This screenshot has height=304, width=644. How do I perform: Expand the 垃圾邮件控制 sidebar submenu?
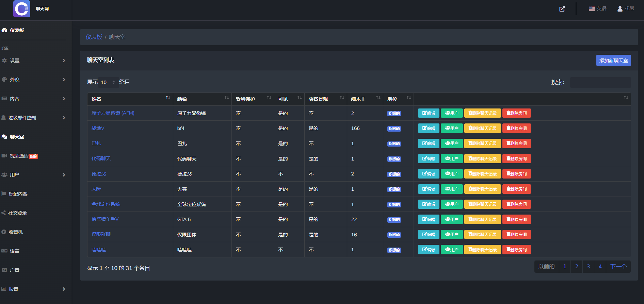64,118
